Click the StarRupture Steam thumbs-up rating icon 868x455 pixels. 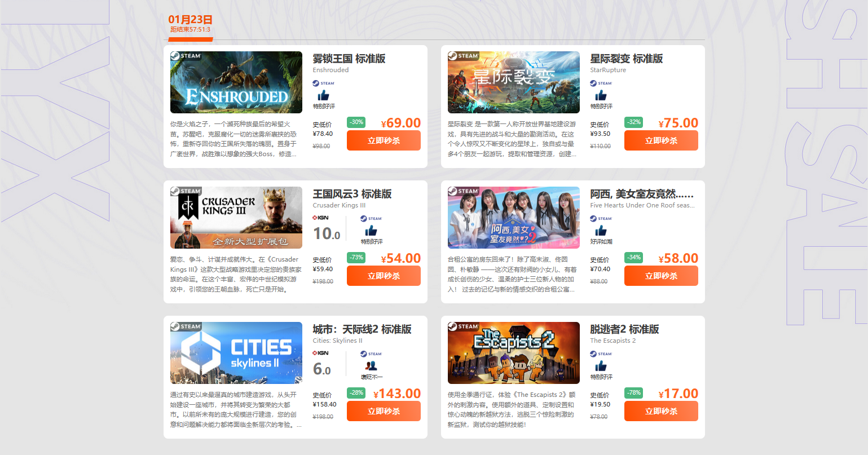[601, 95]
